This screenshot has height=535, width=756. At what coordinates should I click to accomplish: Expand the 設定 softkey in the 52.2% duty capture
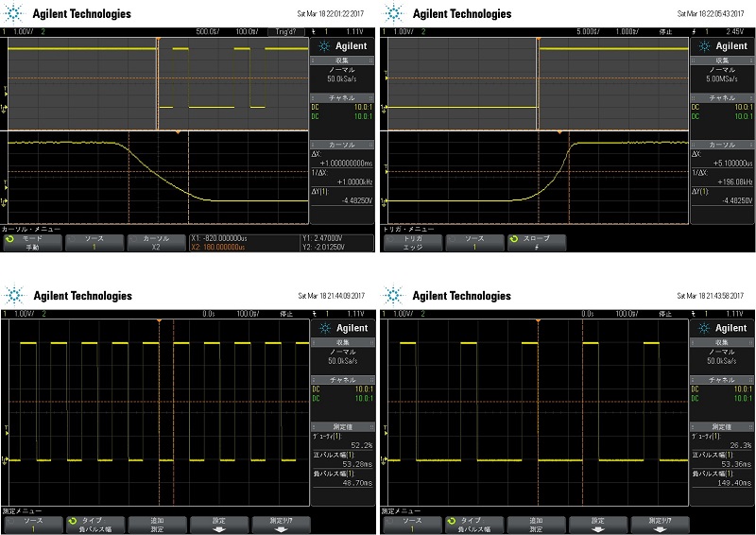click(x=218, y=525)
